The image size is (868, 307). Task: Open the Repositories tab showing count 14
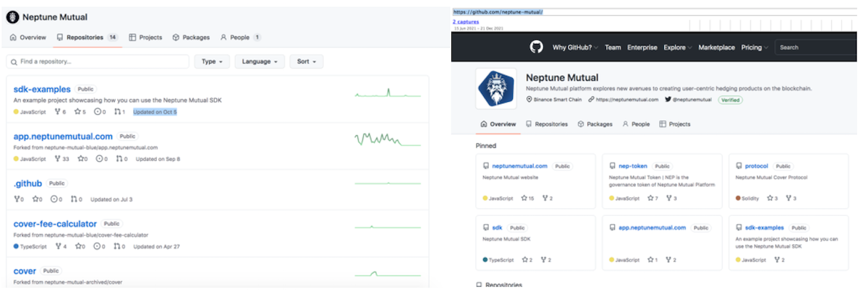pyautogui.click(x=87, y=38)
